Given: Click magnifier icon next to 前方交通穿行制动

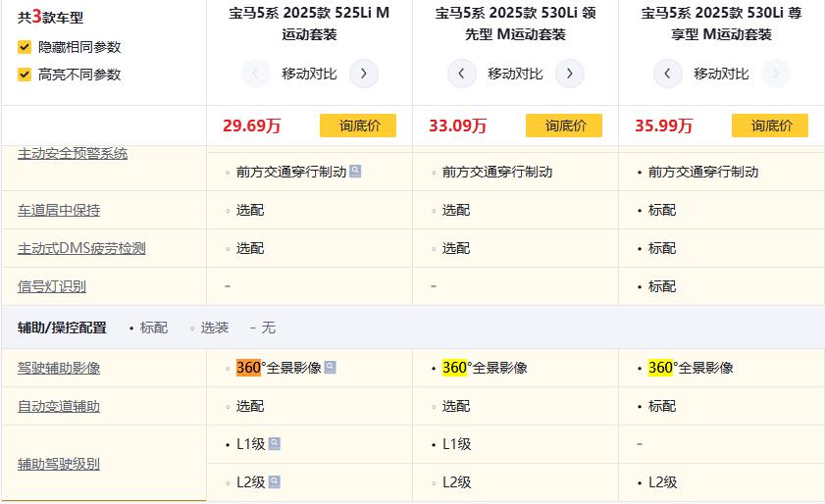Looking at the screenshot, I should (355, 171).
